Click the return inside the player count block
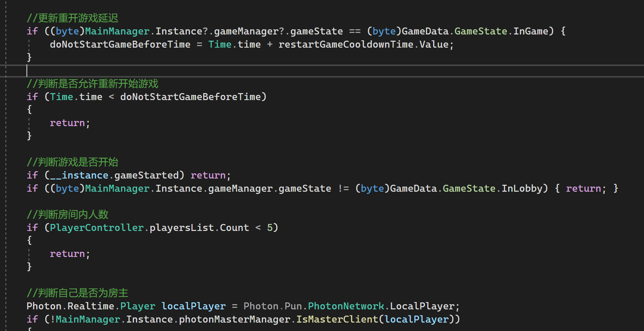The height and width of the screenshot is (331, 644). 68,253
